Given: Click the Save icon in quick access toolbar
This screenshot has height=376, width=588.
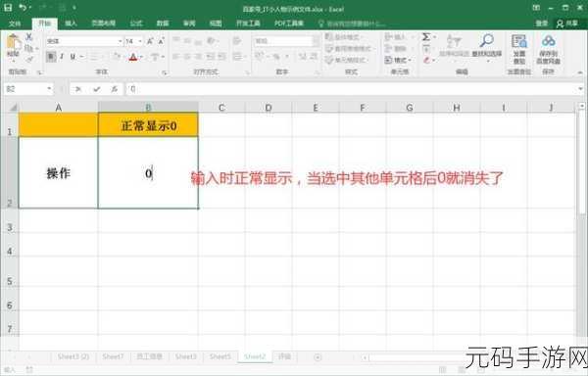Looking at the screenshot, I should [8, 8].
